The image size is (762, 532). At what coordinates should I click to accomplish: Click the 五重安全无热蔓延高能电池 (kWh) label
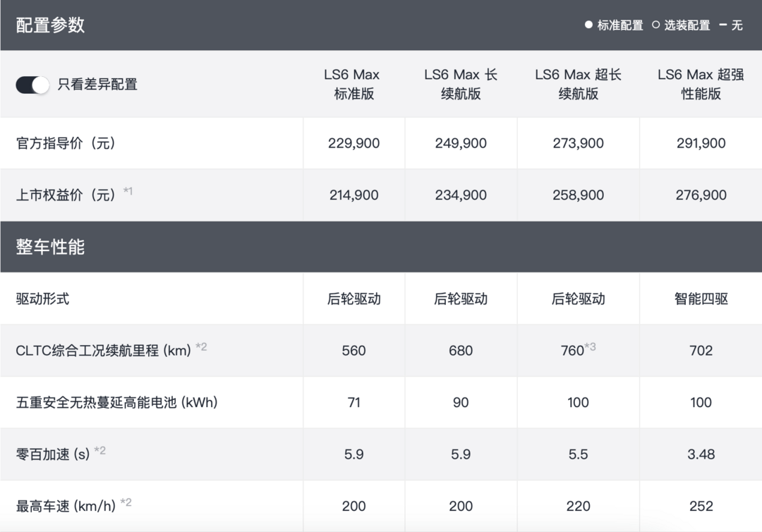(116, 402)
